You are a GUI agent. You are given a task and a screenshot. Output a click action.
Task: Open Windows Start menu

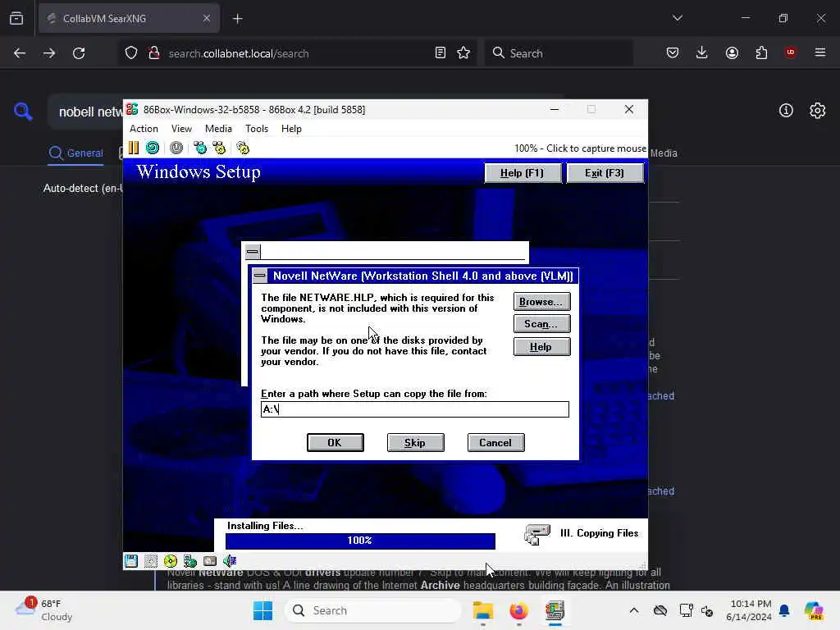tap(262, 610)
